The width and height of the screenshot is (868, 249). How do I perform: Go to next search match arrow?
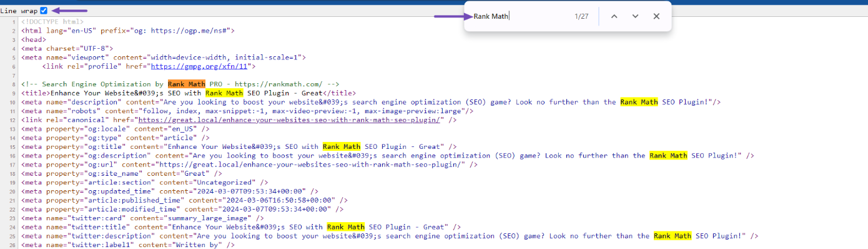pos(635,16)
